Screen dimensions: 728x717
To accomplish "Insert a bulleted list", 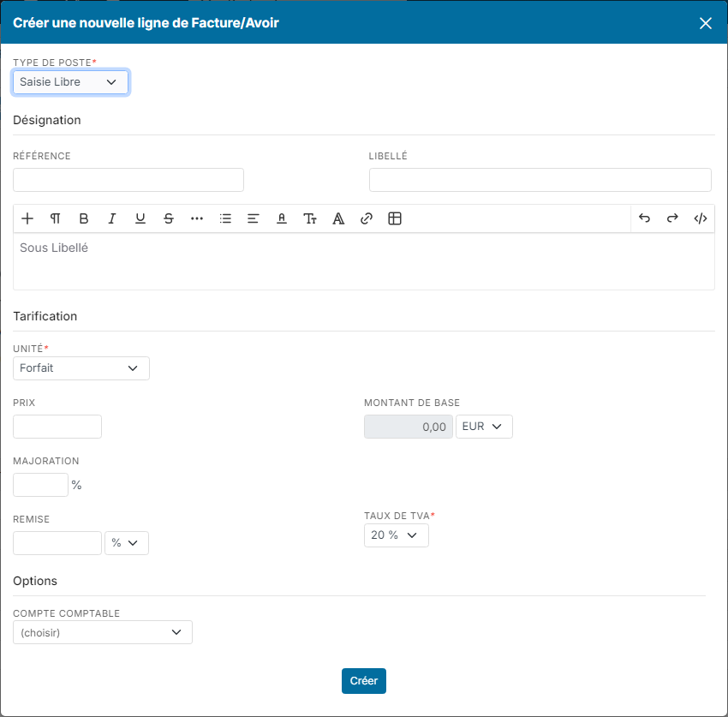I will pyautogui.click(x=225, y=218).
